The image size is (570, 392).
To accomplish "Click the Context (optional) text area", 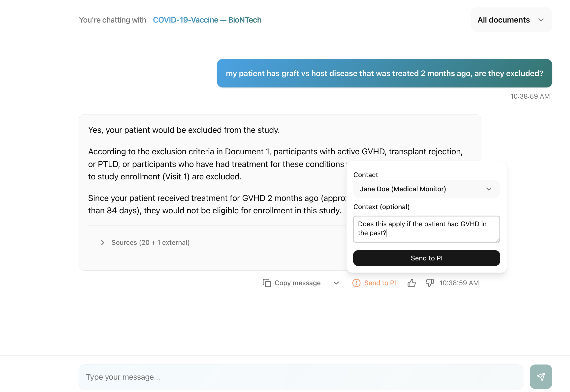I will 426,229.
